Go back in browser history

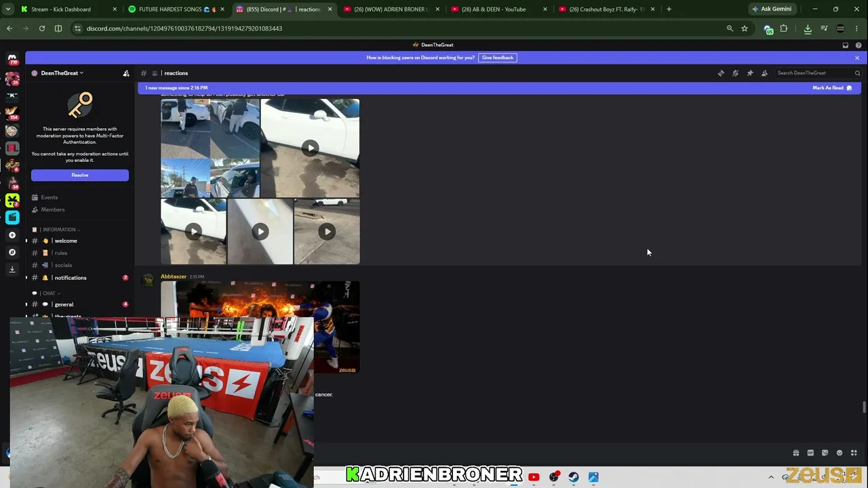click(9, 28)
